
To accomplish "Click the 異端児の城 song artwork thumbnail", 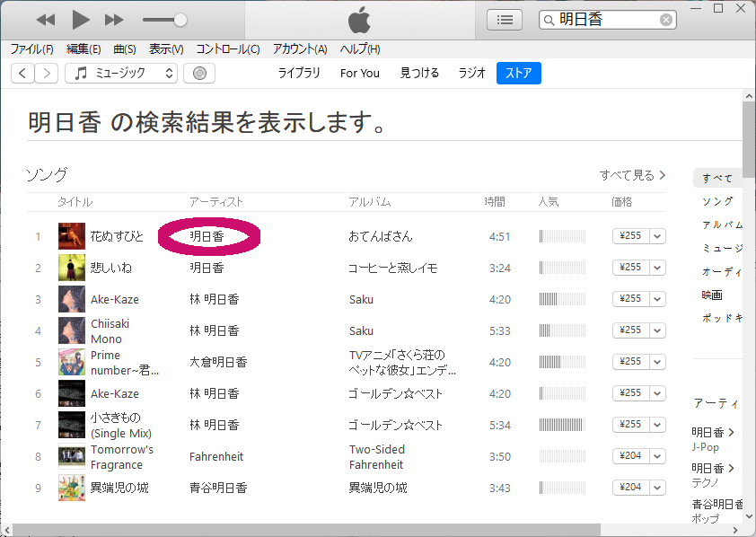I will coord(72,488).
